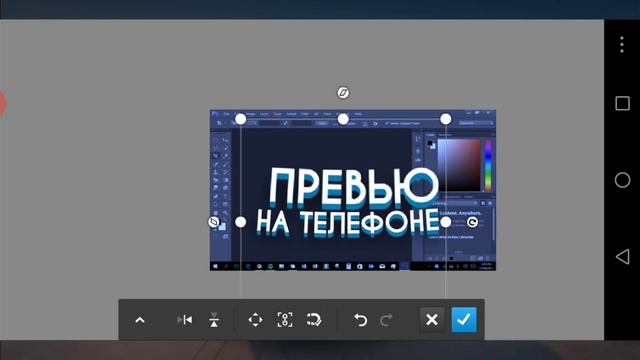The image size is (640, 360).
Task: Tap the Android recent apps square
Action: [622, 103]
